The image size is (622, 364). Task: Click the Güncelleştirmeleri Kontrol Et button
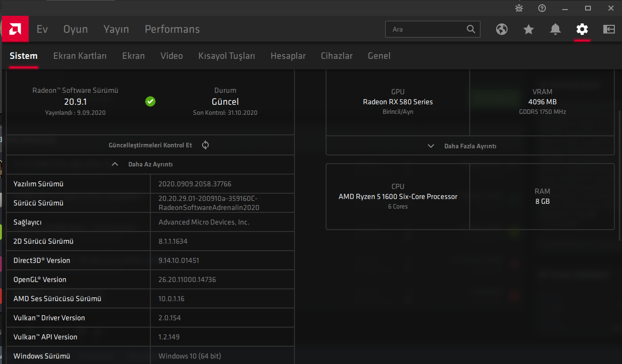tap(150, 145)
